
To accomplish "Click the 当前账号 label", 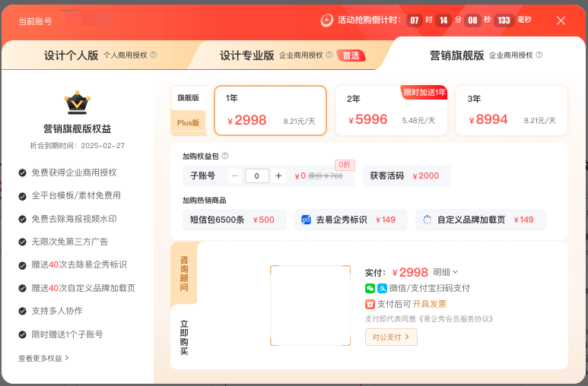I will (x=35, y=21).
